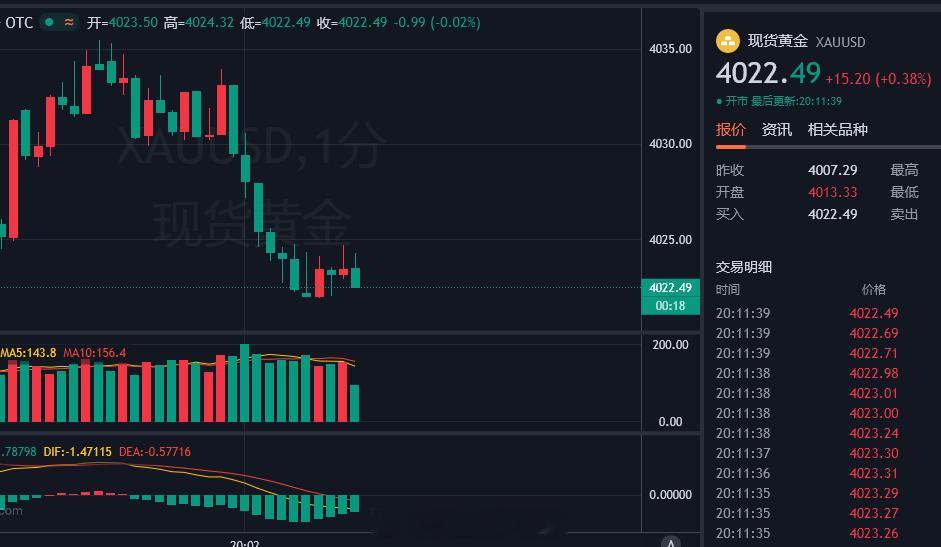This screenshot has width=941, height=547.
Task: Click the MA5:143.8 volume indicator label
Action: pos(28,352)
